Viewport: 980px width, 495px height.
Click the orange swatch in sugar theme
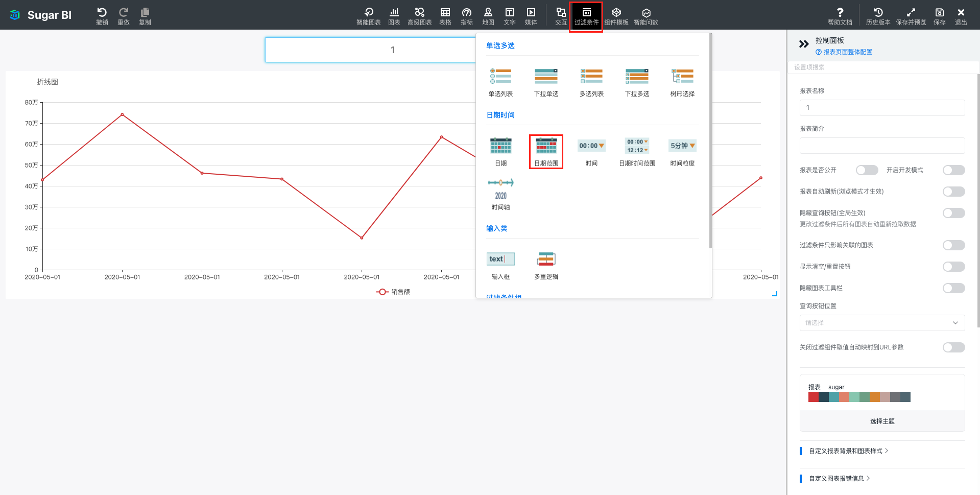tap(875, 397)
